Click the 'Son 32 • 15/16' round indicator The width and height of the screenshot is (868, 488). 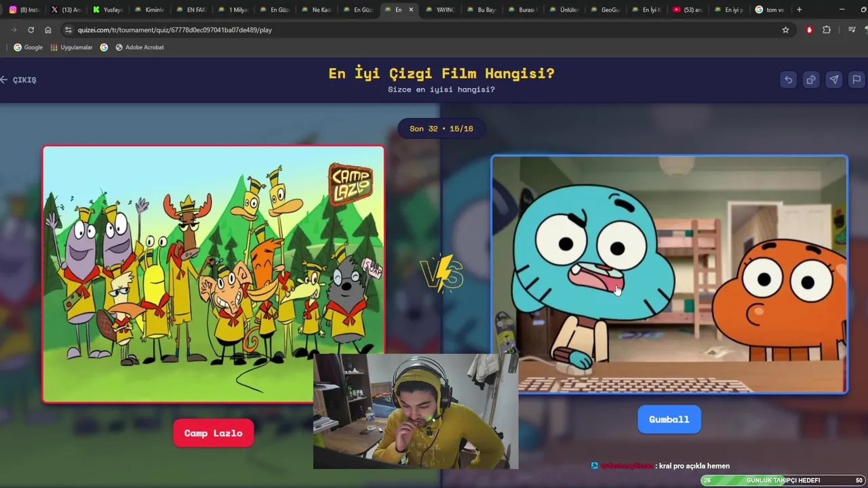tap(441, 129)
